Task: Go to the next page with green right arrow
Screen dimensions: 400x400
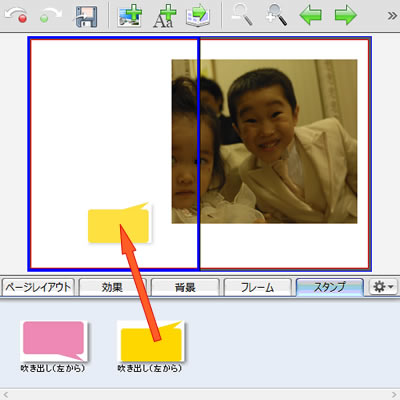Action: tap(346, 15)
